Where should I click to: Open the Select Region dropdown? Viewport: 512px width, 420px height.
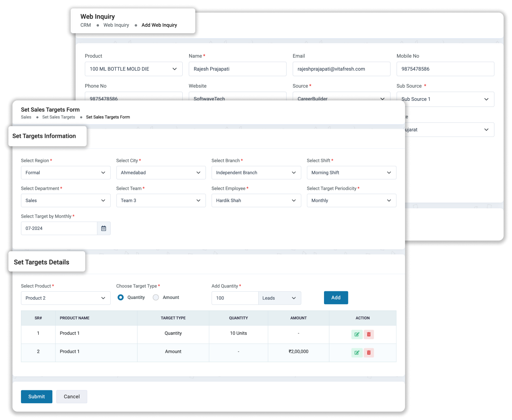(x=65, y=172)
